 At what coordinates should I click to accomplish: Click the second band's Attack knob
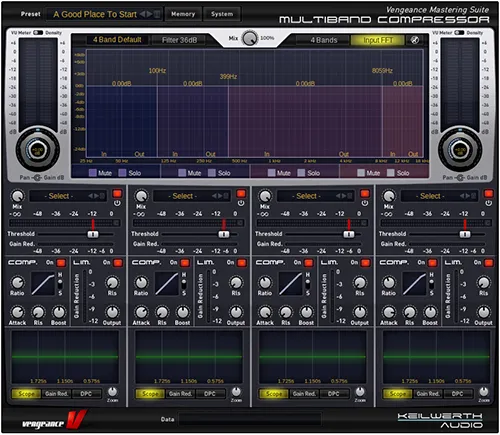click(141, 312)
